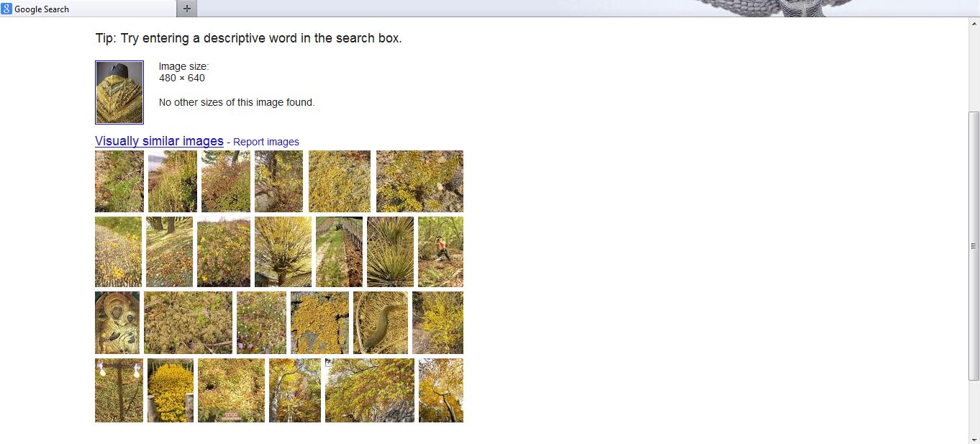This screenshot has width=980, height=444.
Task: Open the black-eyed Susan flowers thumbnail
Action: point(171,390)
